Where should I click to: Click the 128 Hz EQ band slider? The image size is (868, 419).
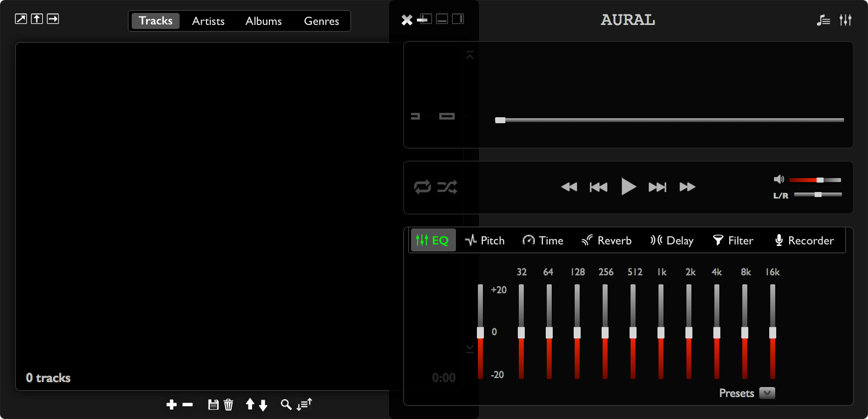pos(577,332)
